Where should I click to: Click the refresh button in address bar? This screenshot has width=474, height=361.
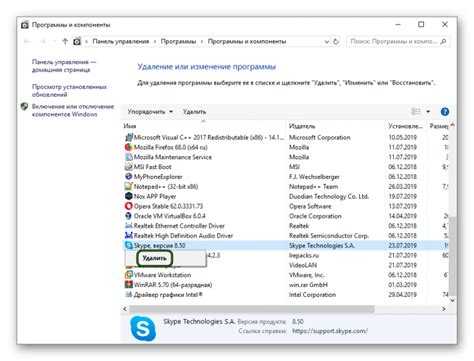[336, 42]
